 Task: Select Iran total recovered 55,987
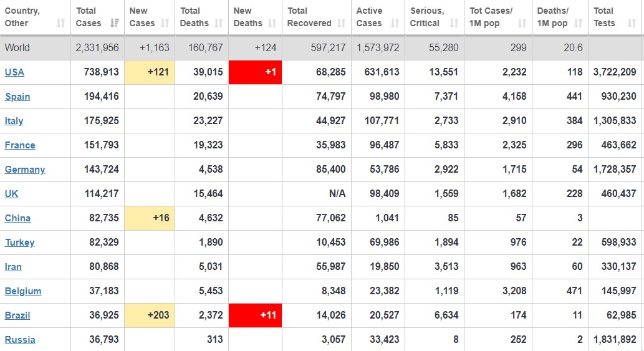331,266
